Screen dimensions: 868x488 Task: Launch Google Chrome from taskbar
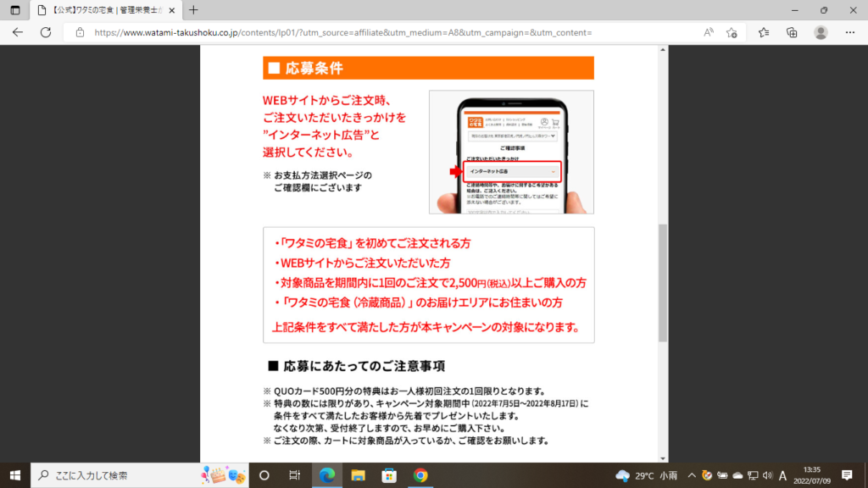(x=420, y=475)
